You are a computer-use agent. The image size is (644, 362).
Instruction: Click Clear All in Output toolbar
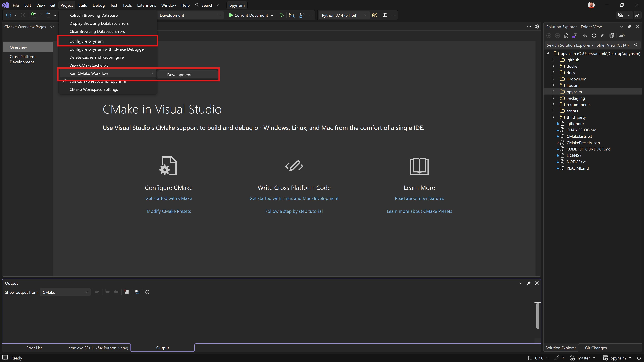point(126,292)
